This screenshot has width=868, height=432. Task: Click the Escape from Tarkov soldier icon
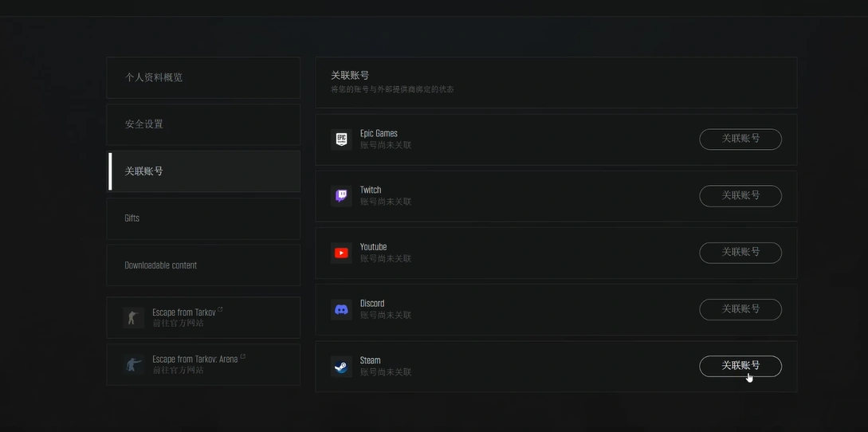tap(133, 318)
